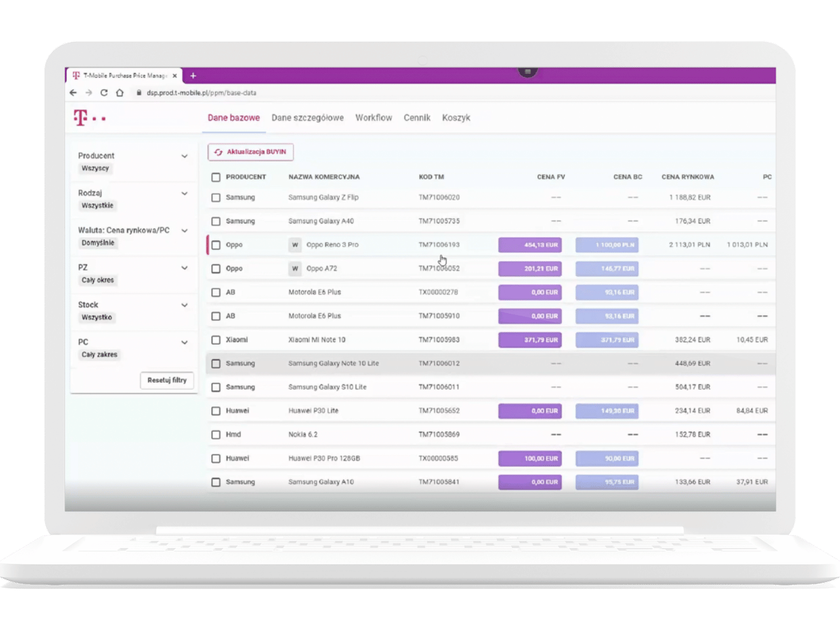Expand the Rodzaj filter

[x=184, y=194]
